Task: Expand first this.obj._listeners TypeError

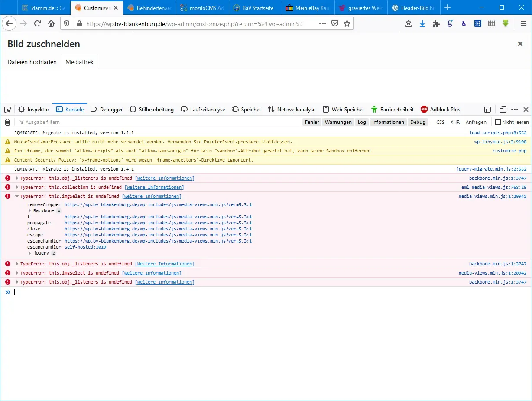Action: [17, 178]
